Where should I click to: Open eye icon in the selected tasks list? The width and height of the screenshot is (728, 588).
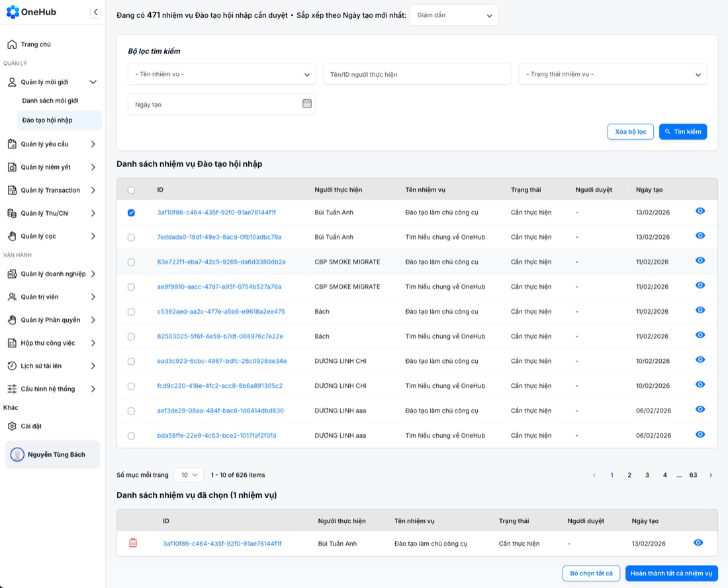coord(698,542)
